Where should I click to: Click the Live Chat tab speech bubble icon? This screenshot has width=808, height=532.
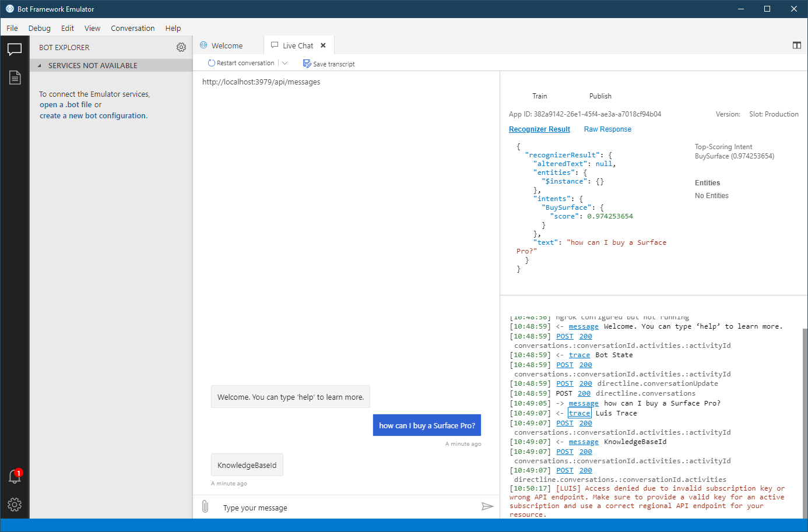tap(275, 45)
